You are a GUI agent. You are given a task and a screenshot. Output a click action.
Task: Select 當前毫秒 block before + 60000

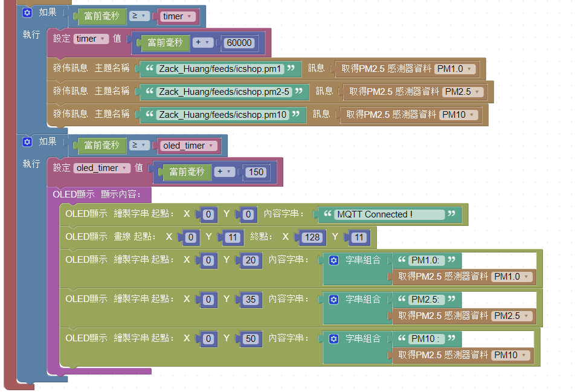pos(165,43)
